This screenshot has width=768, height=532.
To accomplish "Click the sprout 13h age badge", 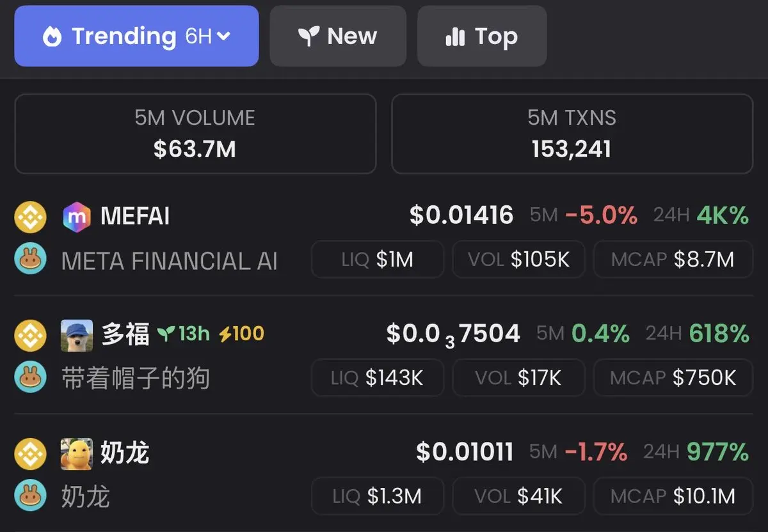I will point(184,334).
